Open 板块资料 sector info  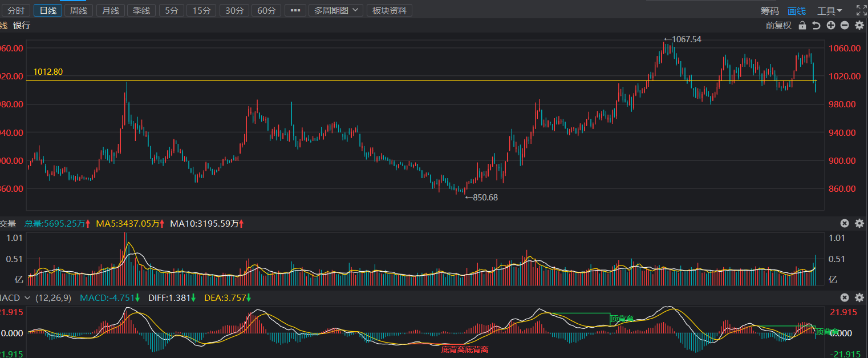[389, 10]
